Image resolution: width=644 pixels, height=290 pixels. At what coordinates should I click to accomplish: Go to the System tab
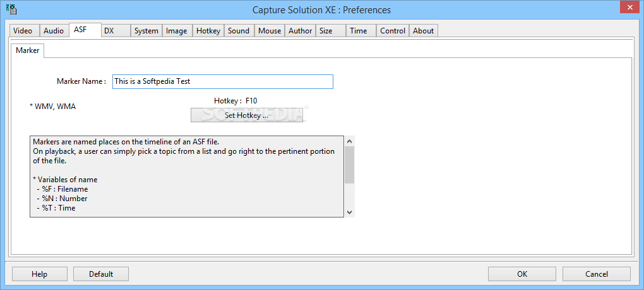pos(146,31)
